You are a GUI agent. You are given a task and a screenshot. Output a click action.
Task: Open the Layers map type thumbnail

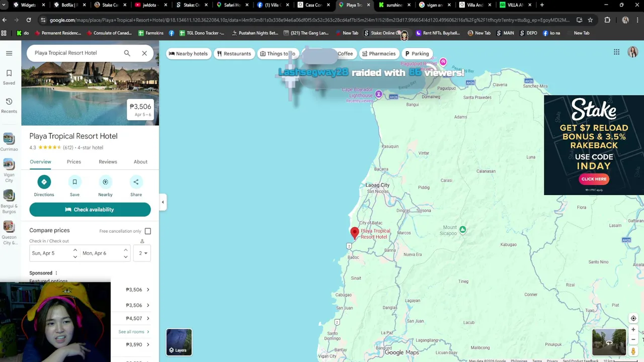[x=179, y=342]
